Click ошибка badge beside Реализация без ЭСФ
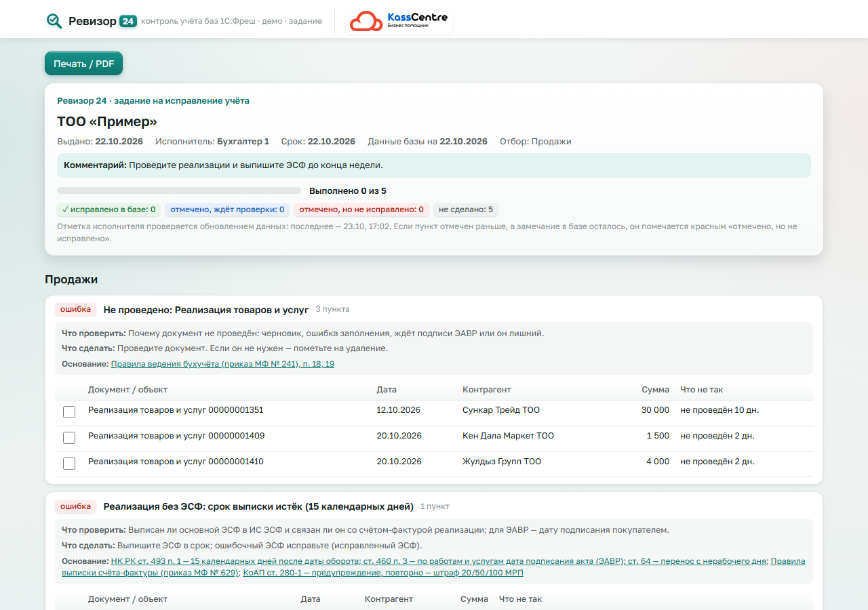 point(76,506)
